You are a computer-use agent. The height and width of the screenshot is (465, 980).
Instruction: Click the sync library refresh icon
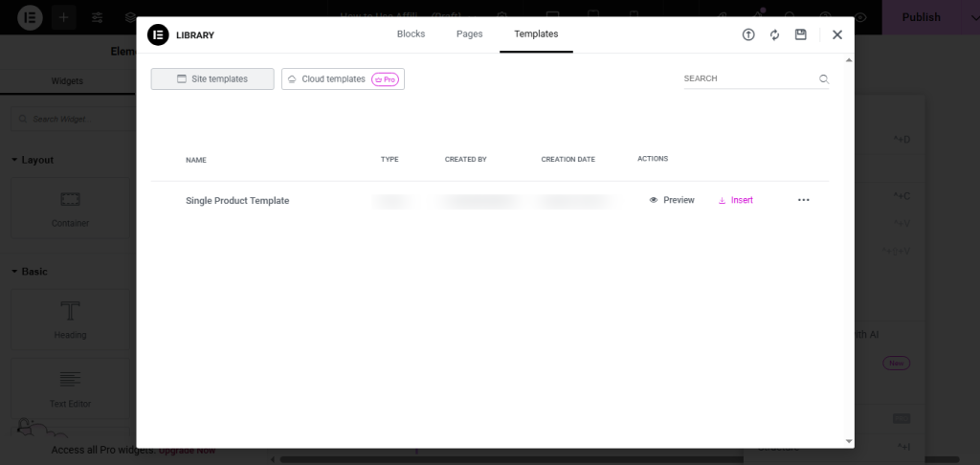tap(775, 34)
